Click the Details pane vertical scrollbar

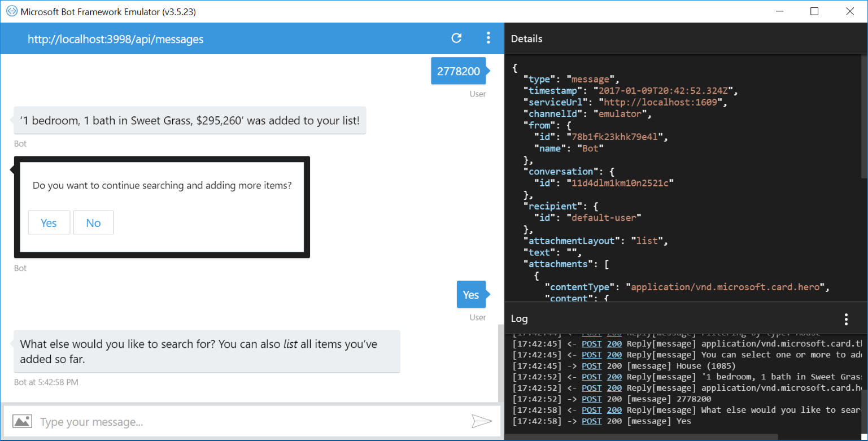pyautogui.click(x=865, y=117)
